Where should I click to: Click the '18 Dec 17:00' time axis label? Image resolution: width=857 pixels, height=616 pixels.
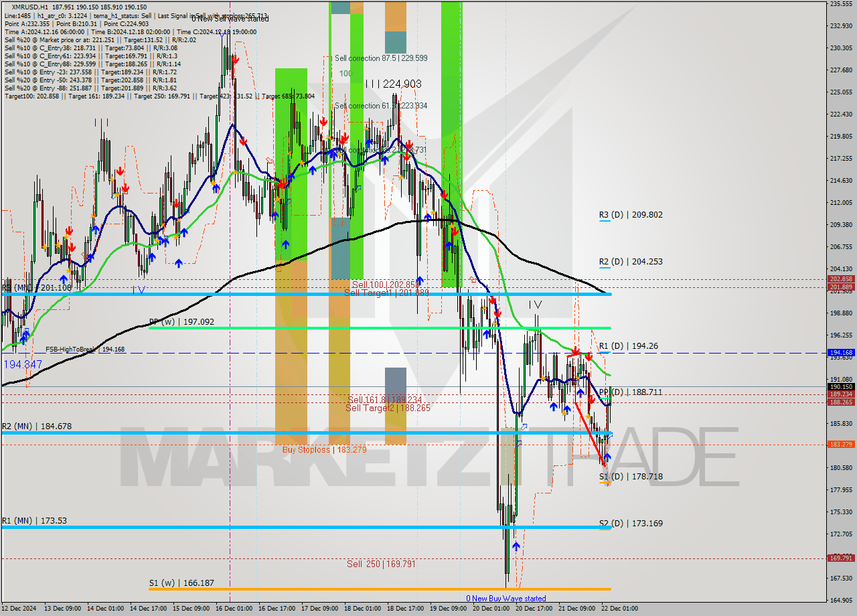406,609
